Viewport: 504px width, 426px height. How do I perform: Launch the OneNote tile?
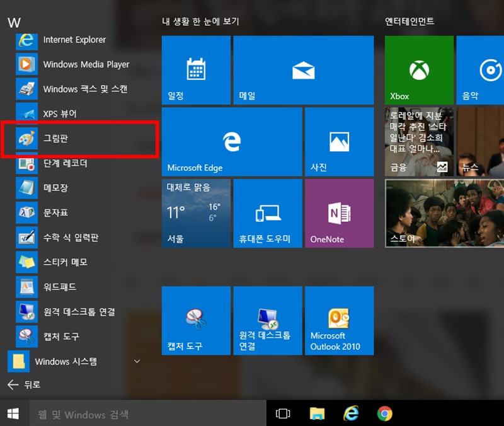340,214
